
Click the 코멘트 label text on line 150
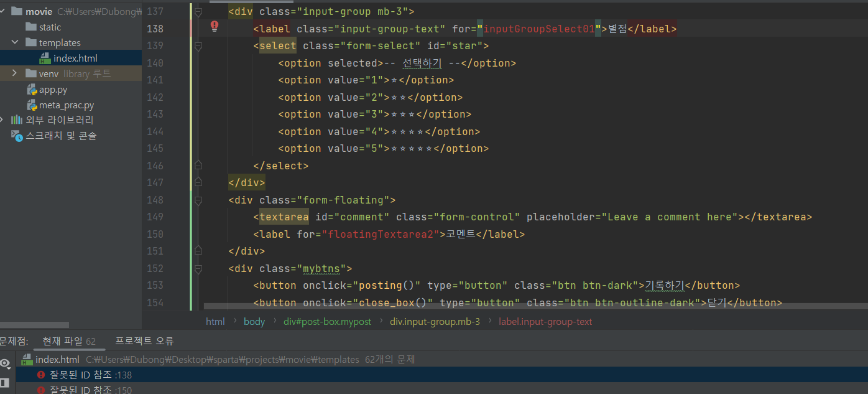click(x=461, y=234)
